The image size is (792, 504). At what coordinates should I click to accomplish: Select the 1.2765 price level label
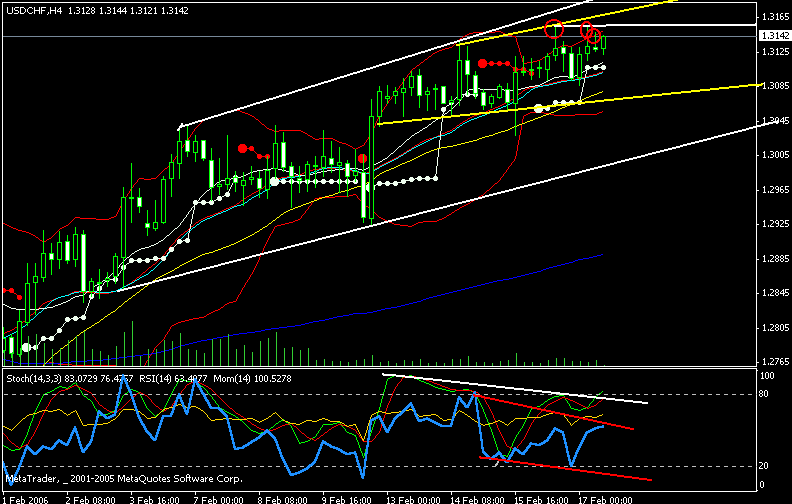point(775,362)
